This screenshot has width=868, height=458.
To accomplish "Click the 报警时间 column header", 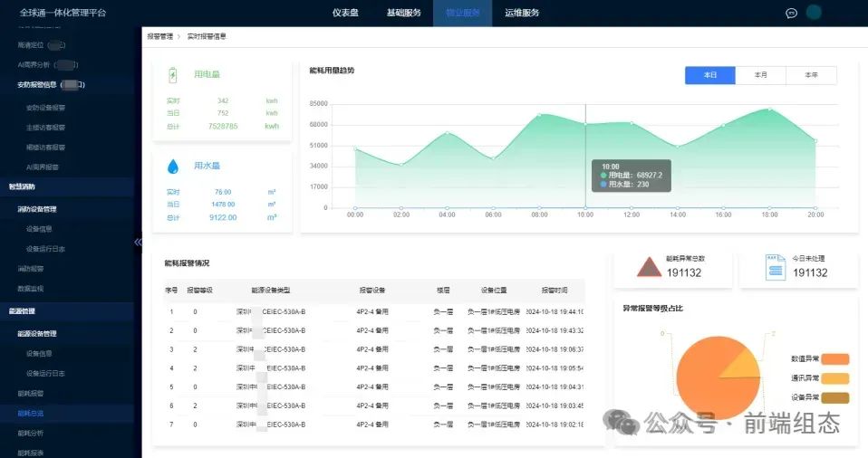I will click(555, 291).
